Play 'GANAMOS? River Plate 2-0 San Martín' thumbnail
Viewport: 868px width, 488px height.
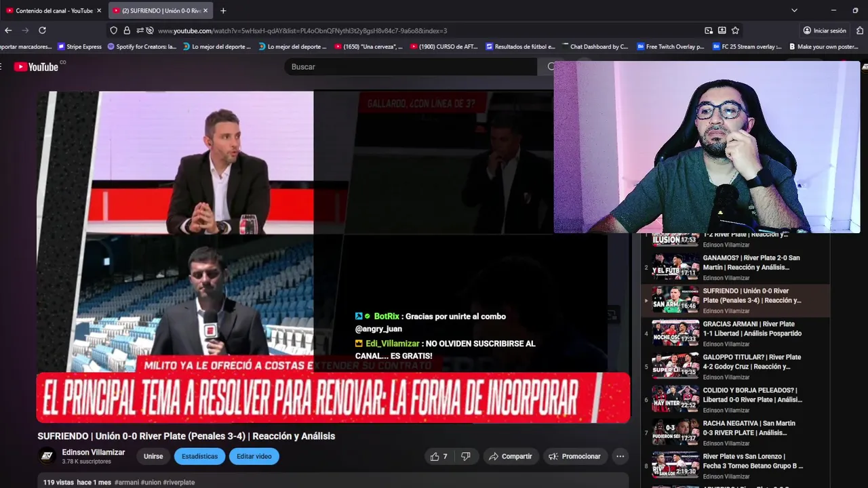(x=675, y=267)
